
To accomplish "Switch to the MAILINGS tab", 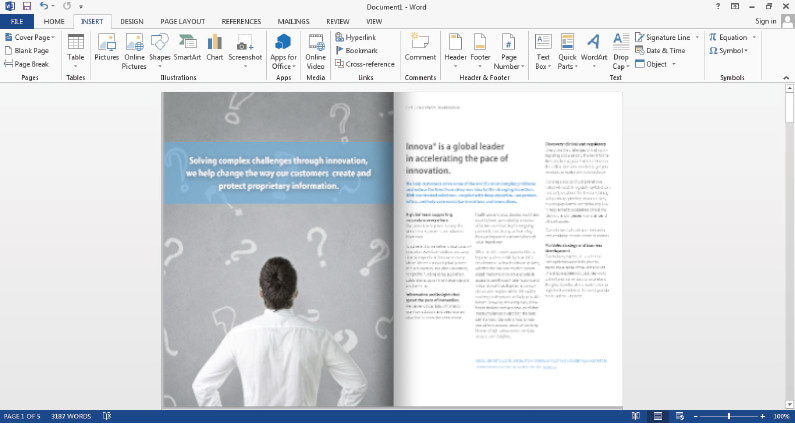I will click(294, 21).
